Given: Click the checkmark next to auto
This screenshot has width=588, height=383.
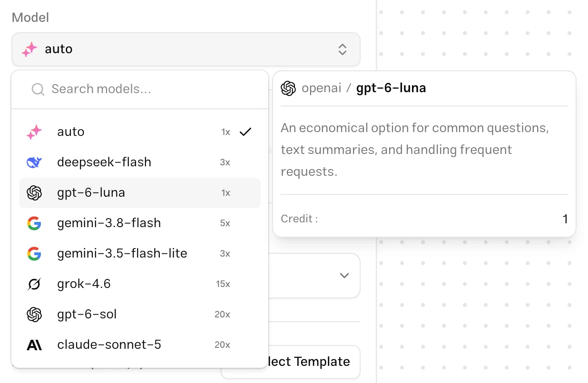Looking at the screenshot, I should [245, 132].
